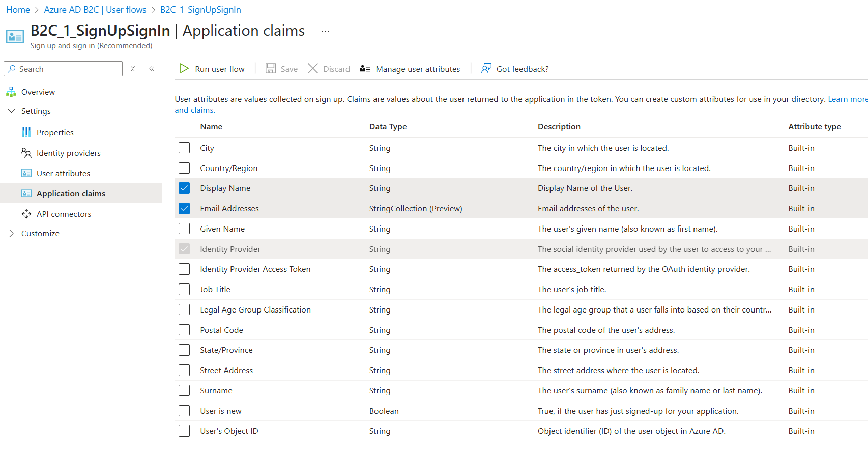Open Properties in the Settings menu
Image resolution: width=868 pixels, height=454 pixels.
tap(55, 133)
